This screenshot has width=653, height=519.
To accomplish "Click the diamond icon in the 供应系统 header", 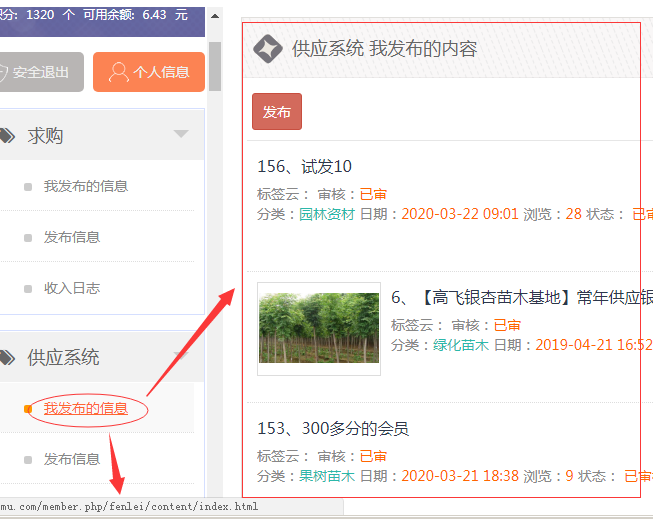I will tap(267, 48).
